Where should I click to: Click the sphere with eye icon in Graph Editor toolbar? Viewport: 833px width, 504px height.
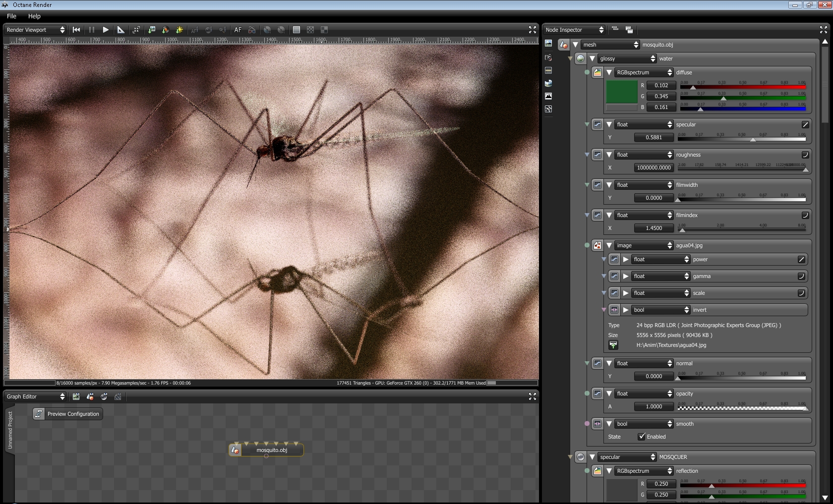tap(104, 396)
